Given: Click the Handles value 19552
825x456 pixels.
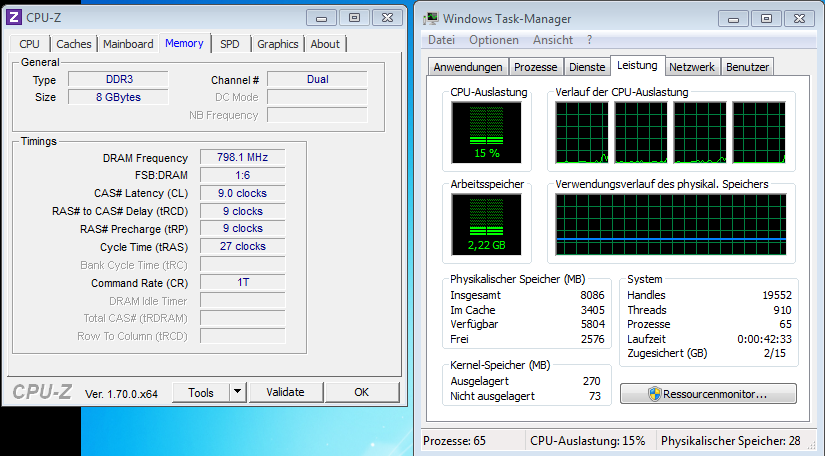Looking at the screenshot, I should [x=777, y=296].
